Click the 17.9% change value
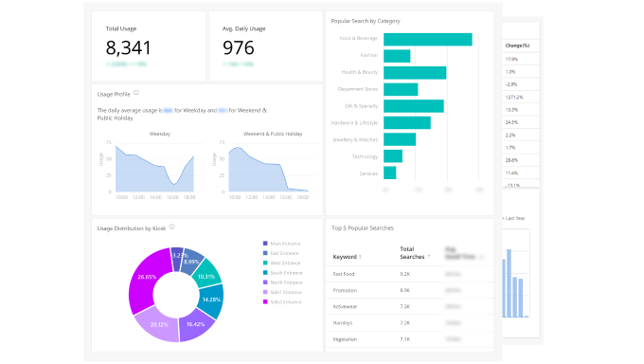Image resolution: width=644 pixels, height=364 pixels. 511,59
